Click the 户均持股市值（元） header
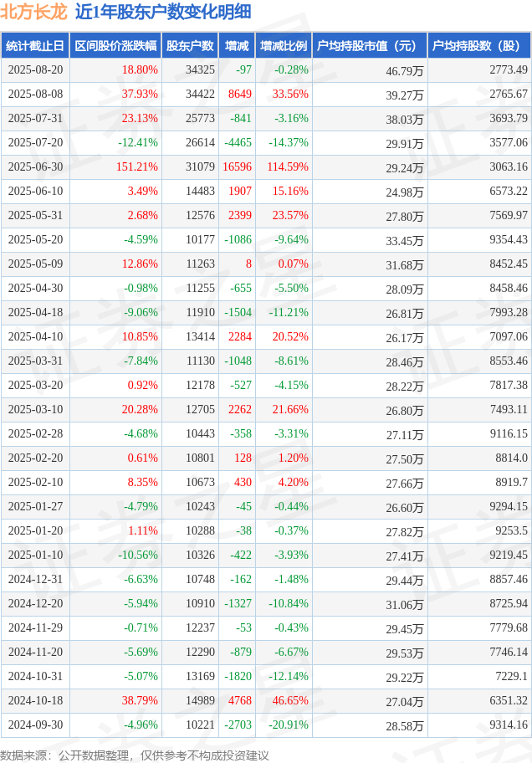 click(370, 46)
